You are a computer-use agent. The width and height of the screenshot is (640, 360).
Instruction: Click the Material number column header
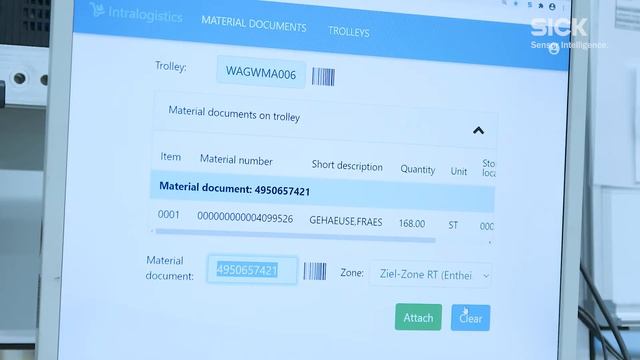click(x=236, y=160)
